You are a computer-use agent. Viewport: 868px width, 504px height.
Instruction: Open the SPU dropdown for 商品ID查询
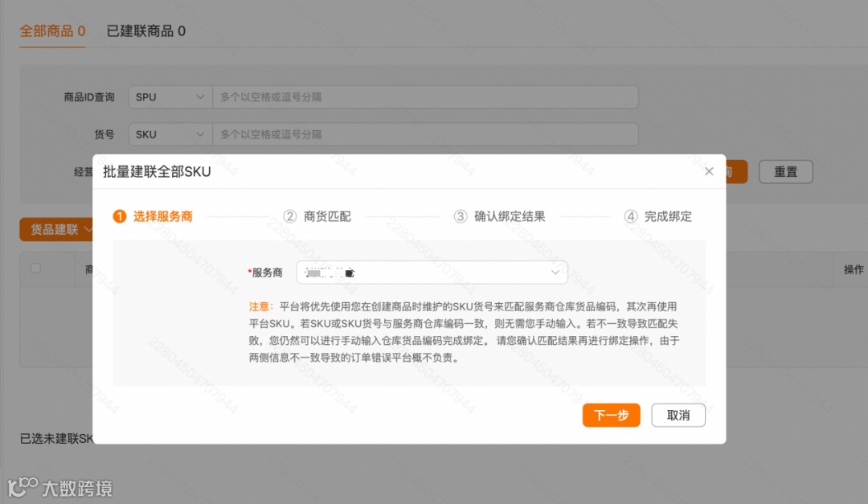[170, 96]
